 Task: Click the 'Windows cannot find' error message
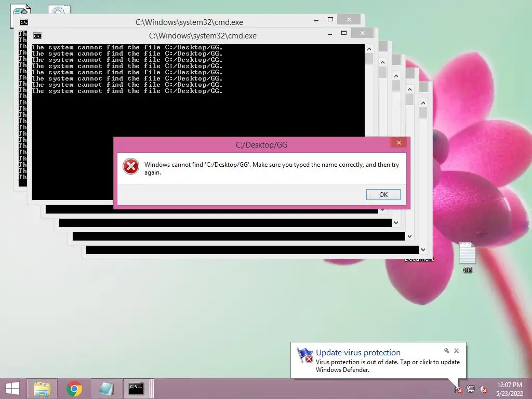tap(271, 168)
